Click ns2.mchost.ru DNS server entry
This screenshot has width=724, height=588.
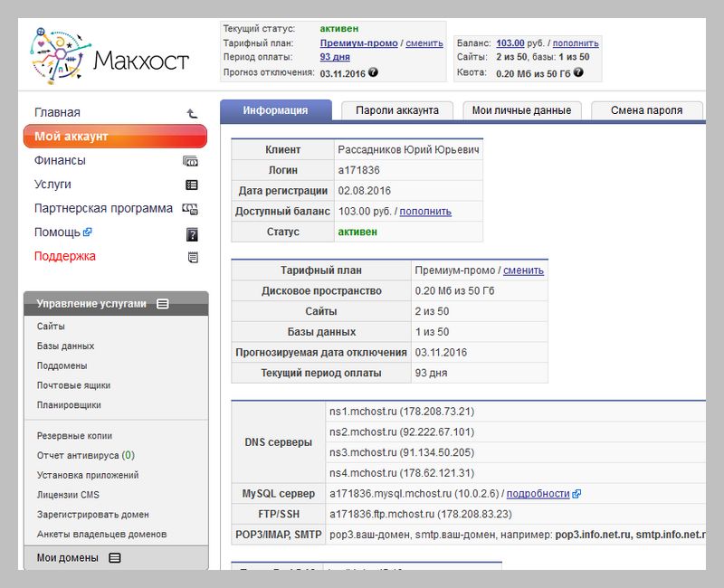(402, 432)
